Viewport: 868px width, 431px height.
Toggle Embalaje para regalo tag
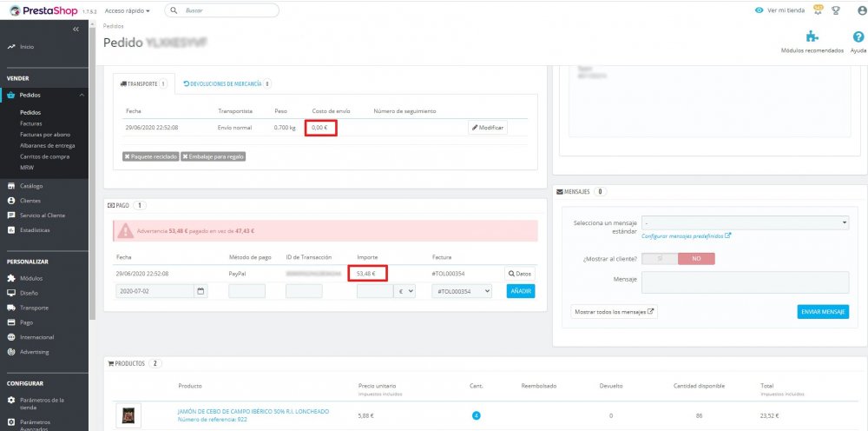214,156
